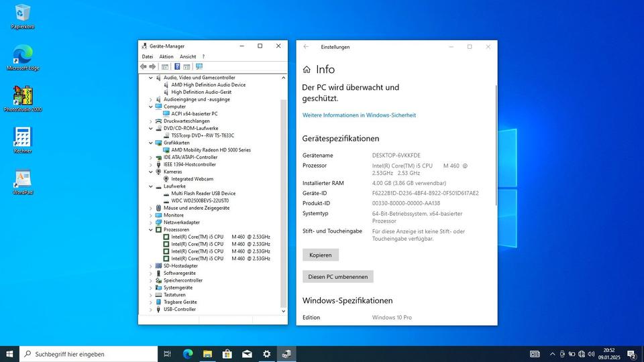Screen dimensions: 644x362
Task: Open File Explorer from the taskbar
Action: (207, 354)
